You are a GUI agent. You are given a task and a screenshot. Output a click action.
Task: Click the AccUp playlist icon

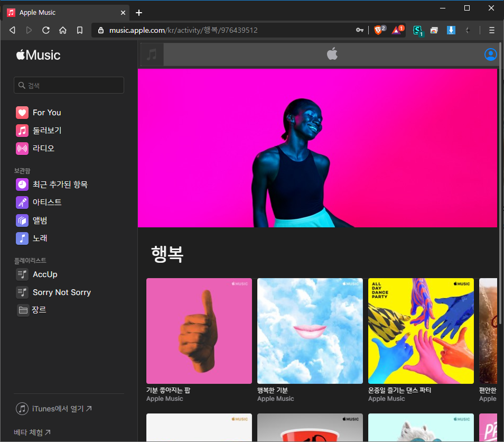pyautogui.click(x=22, y=274)
